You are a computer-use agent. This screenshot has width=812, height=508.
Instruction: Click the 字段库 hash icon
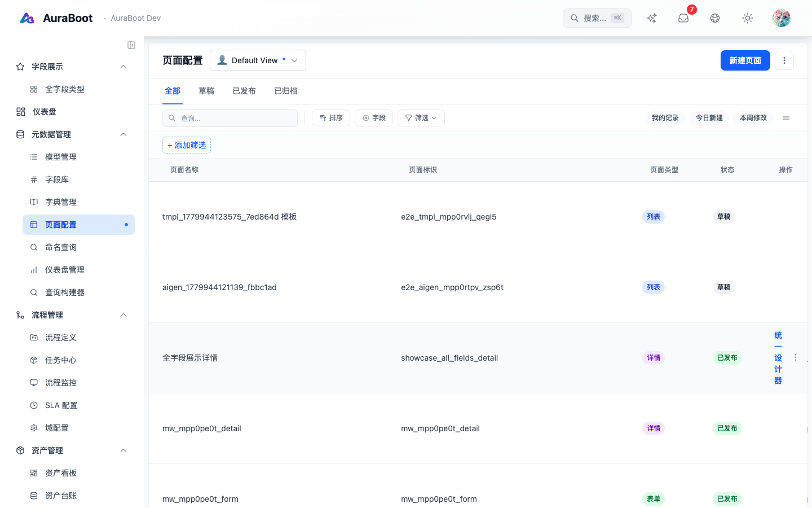click(x=34, y=179)
